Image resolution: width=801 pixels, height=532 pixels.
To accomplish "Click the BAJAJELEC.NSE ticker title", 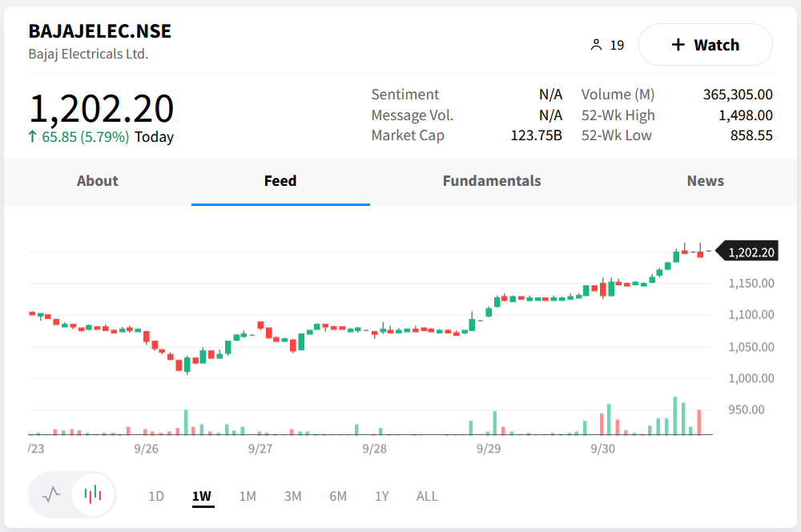I will pos(100,31).
